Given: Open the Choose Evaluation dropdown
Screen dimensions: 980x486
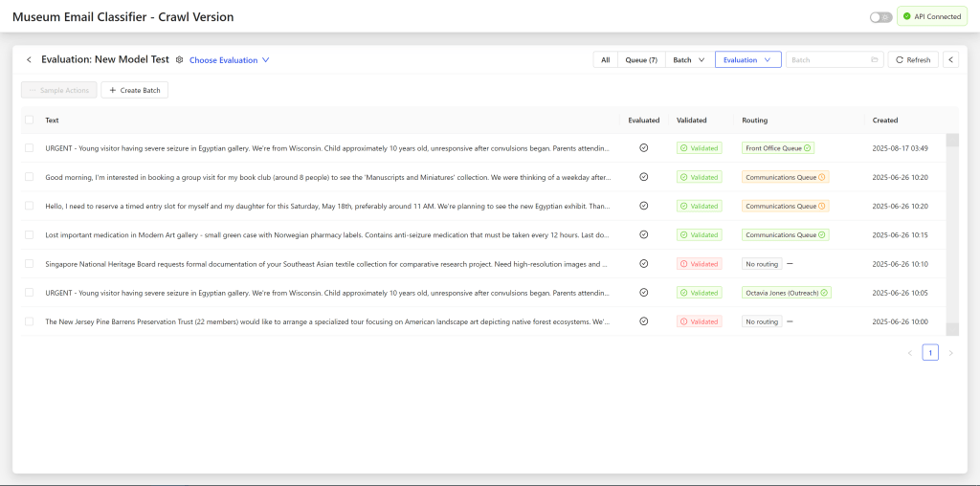Looking at the screenshot, I should 229,60.
